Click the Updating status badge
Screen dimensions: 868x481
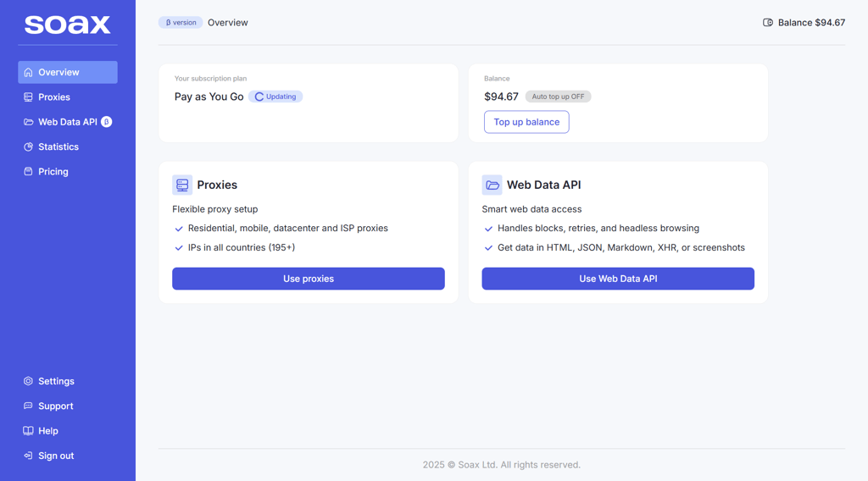[x=275, y=97]
